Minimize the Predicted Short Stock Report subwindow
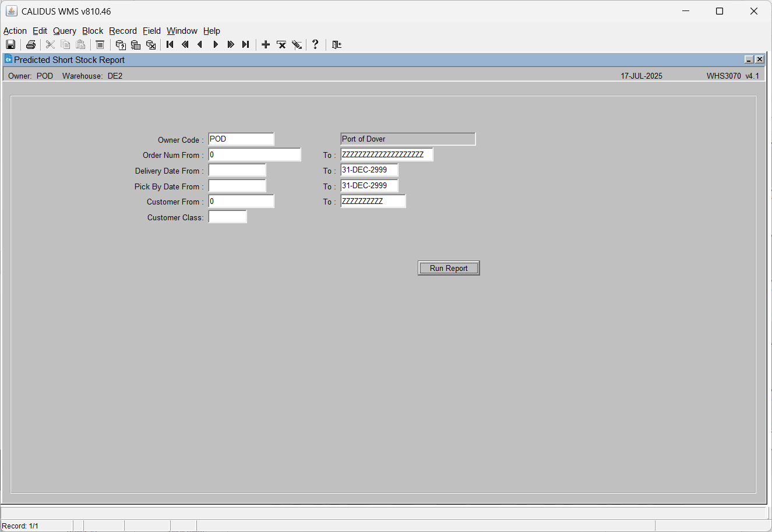 (x=749, y=59)
